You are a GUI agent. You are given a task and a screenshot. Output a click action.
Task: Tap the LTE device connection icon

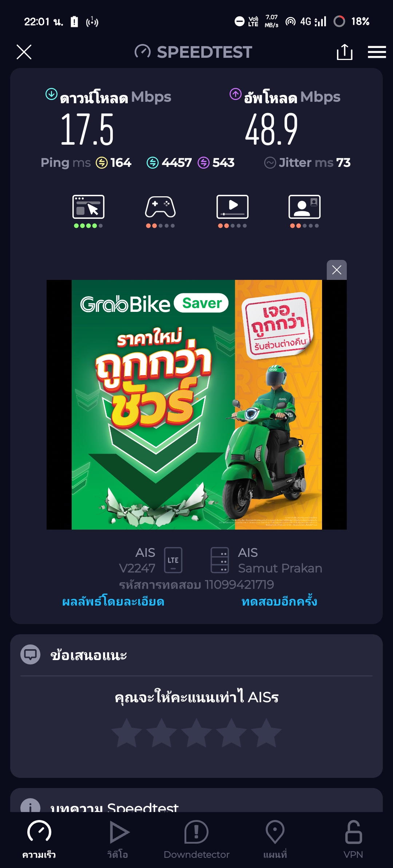[x=173, y=560]
